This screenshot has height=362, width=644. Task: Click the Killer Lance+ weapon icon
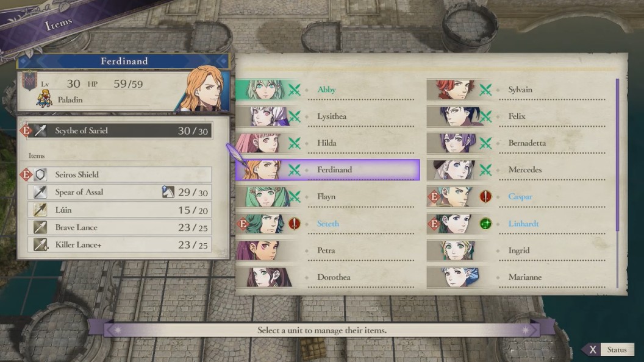coord(40,244)
